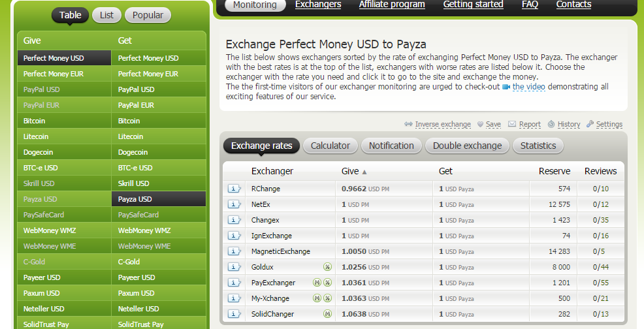Screen dimensions: 644x329
Task: Open the Calculator tab
Action: pos(330,146)
